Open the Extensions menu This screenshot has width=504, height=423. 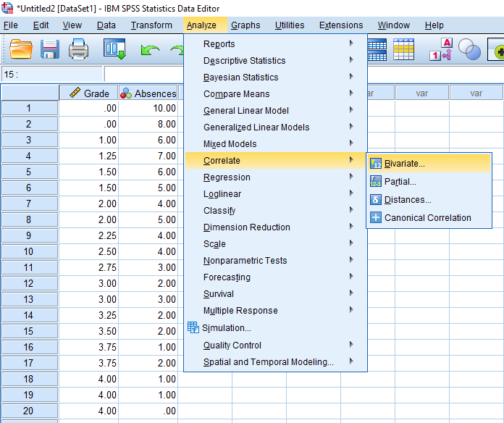click(x=341, y=25)
